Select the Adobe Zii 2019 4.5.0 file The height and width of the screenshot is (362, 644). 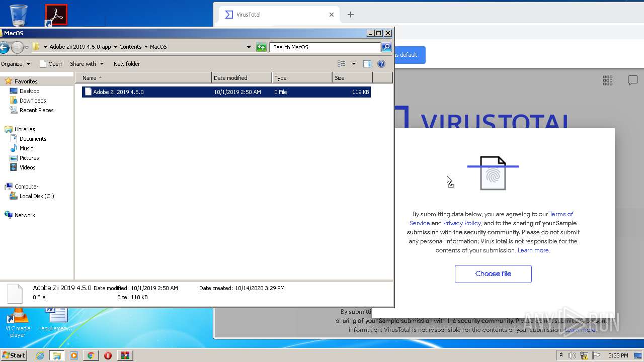click(x=226, y=92)
